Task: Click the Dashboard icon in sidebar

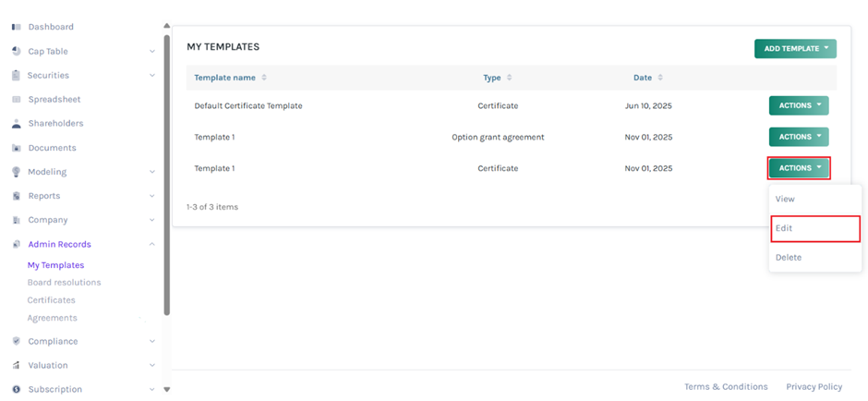Action: coord(16,27)
